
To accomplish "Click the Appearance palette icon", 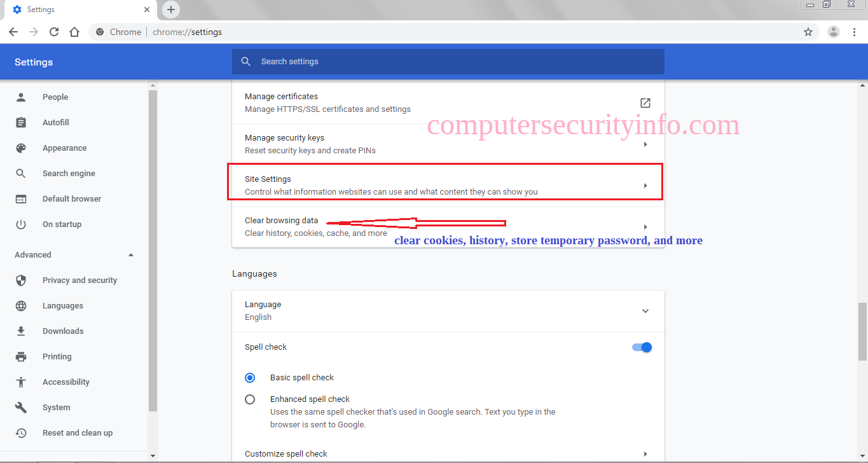I will coord(21,148).
